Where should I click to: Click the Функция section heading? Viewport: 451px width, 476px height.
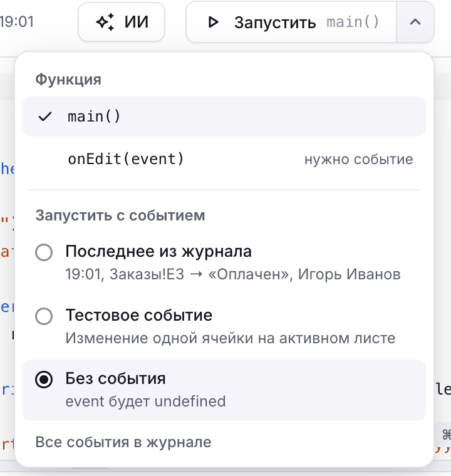(x=68, y=80)
